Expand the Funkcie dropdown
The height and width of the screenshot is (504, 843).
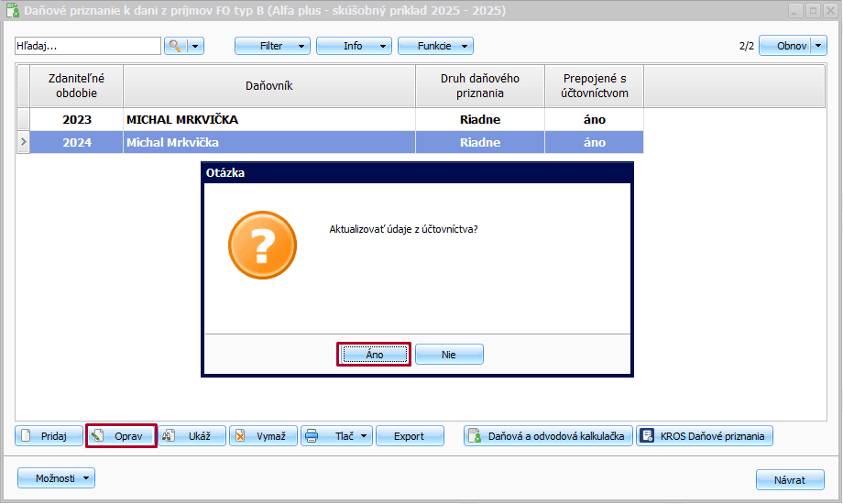pyautogui.click(x=435, y=46)
